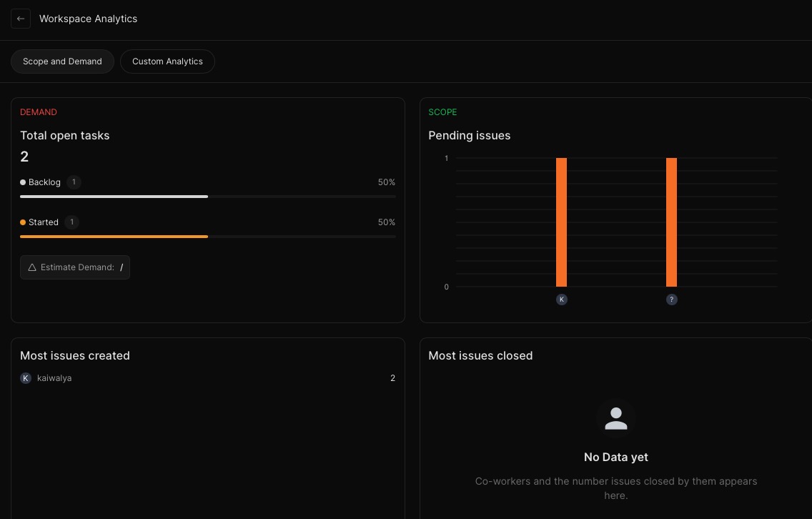Switch to the Custom Analytics tab
812x519 pixels.
click(x=167, y=61)
